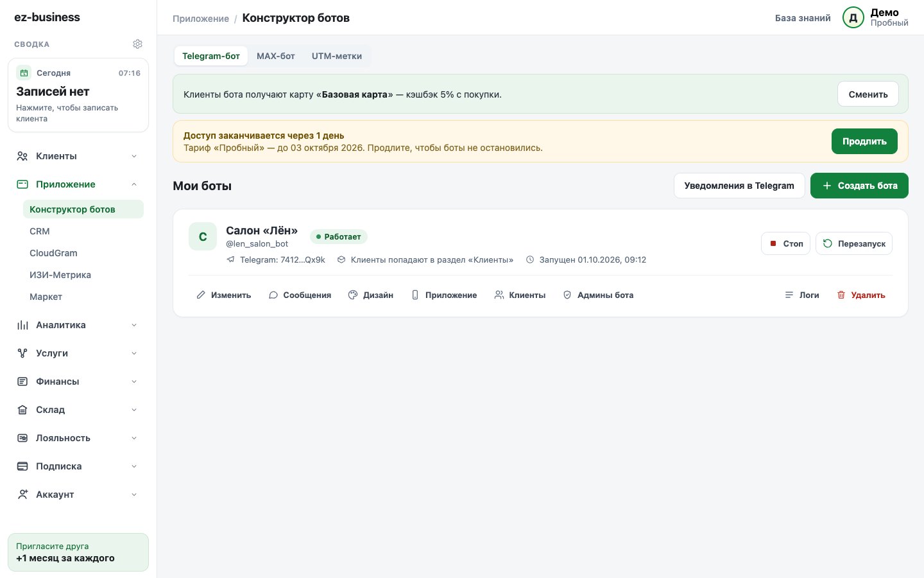This screenshot has height=578, width=924.
Task: Click the Подписка credit card icon
Action: click(22, 466)
